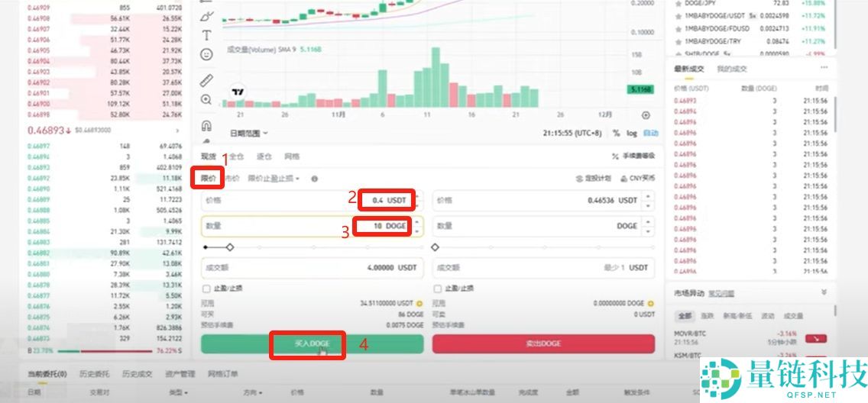Switch to the 全仓 cross margin tab
The height and width of the screenshot is (403, 868).
click(236, 156)
